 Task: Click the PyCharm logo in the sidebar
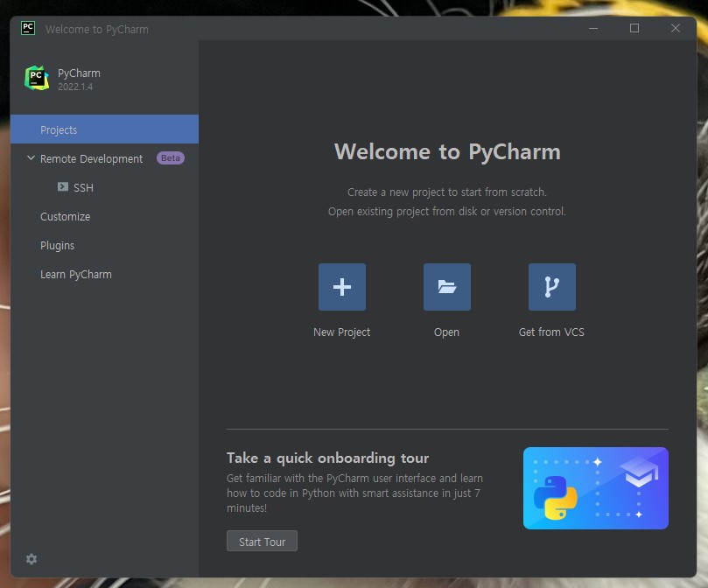pyautogui.click(x=37, y=78)
